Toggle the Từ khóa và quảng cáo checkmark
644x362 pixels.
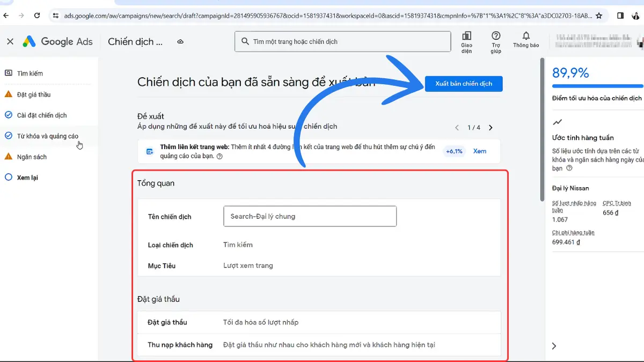click(x=8, y=136)
